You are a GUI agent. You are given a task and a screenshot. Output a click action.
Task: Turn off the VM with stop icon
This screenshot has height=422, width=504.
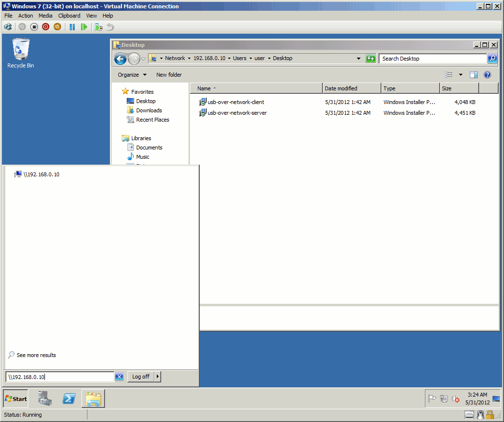point(34,27)
